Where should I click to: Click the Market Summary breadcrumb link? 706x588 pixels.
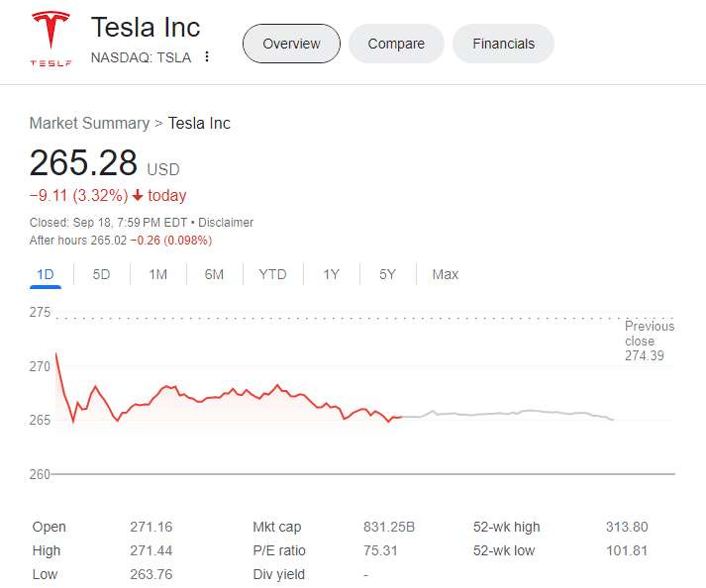pos(88,124)
